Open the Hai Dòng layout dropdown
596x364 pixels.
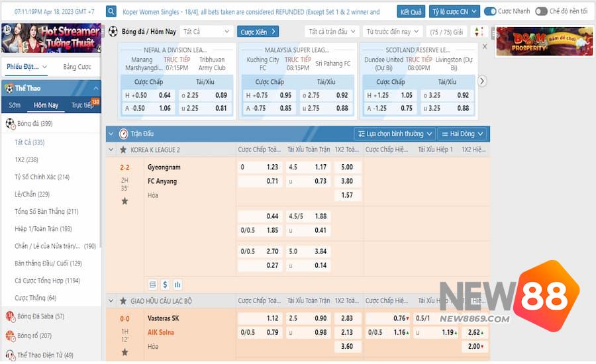[x=462, y=134]
